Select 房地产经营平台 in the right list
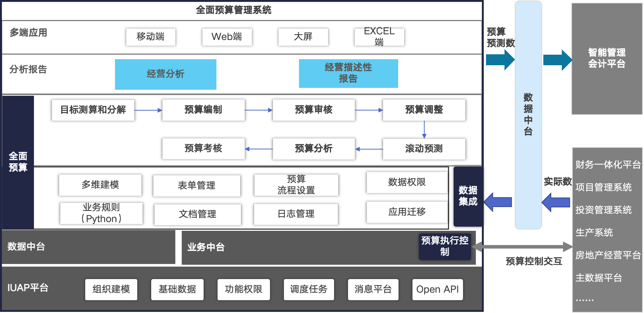The height and width of the screenshot is (313, 644). tap(607, 255)
